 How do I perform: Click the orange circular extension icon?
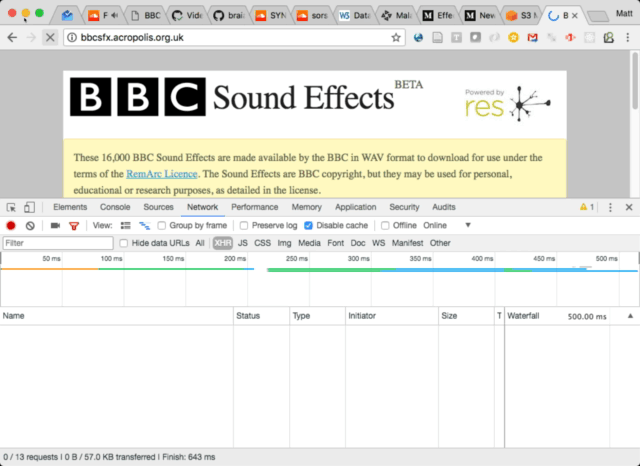point(513,38)
